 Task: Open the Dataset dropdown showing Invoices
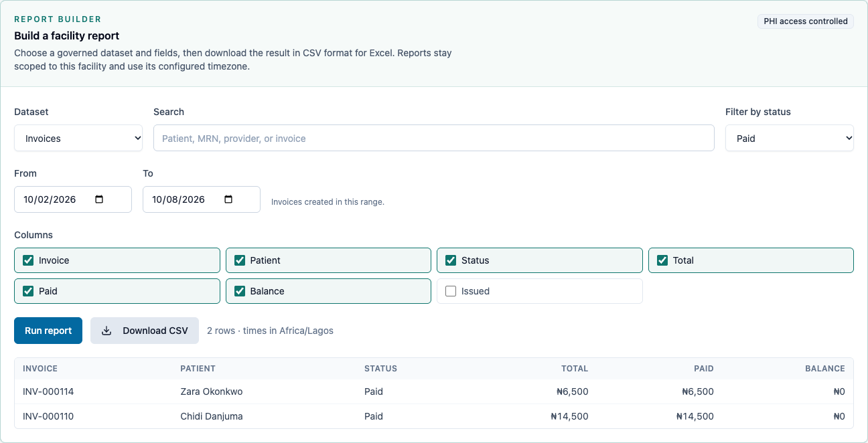[x=78, y=138]
